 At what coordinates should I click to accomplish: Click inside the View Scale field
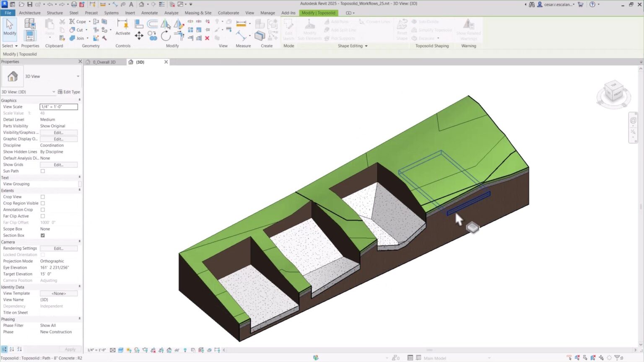[58, 106]
